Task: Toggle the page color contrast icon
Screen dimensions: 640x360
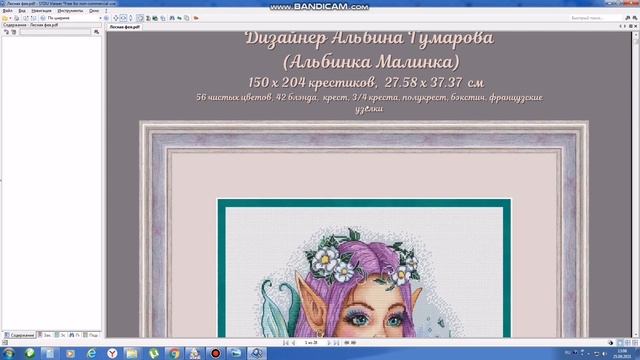Action: point(611,343)
